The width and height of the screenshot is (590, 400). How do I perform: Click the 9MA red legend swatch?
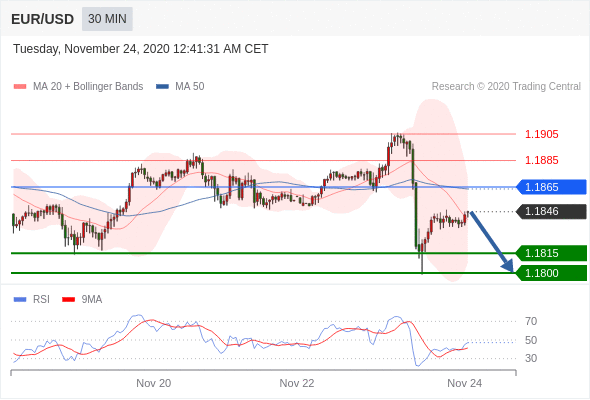pos(68,300)
